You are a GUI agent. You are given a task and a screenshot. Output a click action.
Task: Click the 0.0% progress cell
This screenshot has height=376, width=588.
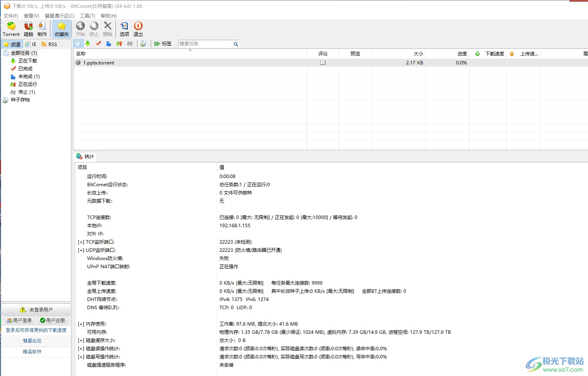447,62
